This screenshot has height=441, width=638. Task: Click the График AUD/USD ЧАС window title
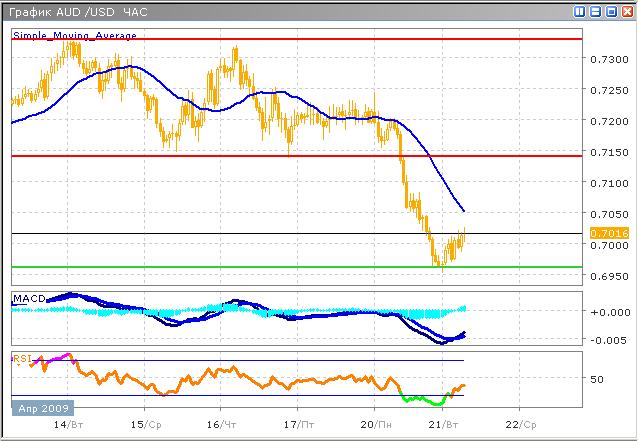point(75,11)
